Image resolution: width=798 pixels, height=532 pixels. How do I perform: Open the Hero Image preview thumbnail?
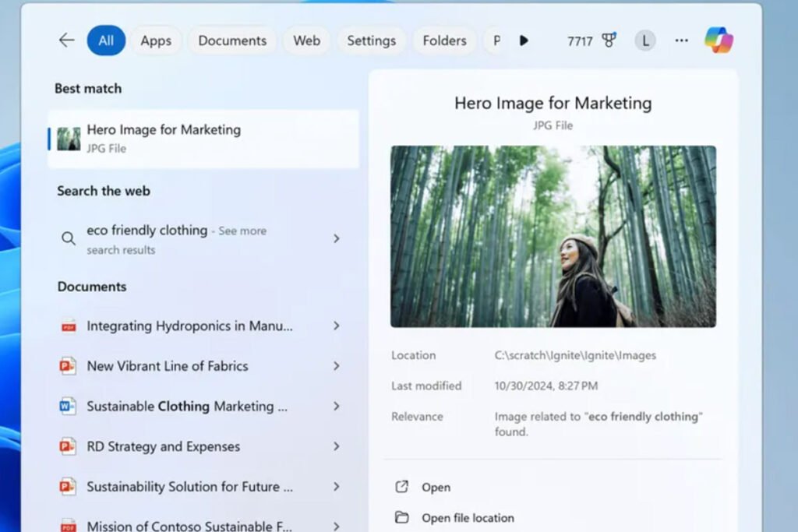[553, 236]
